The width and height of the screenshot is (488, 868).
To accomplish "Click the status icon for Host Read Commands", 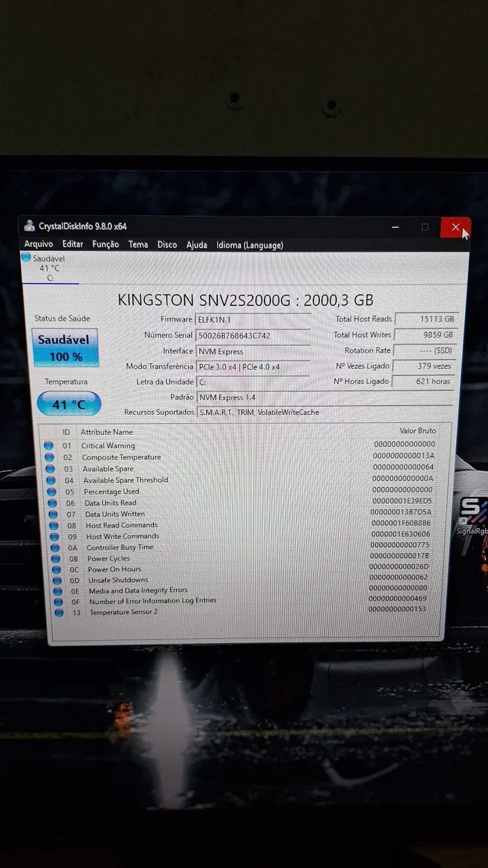I will pos(54,525).
